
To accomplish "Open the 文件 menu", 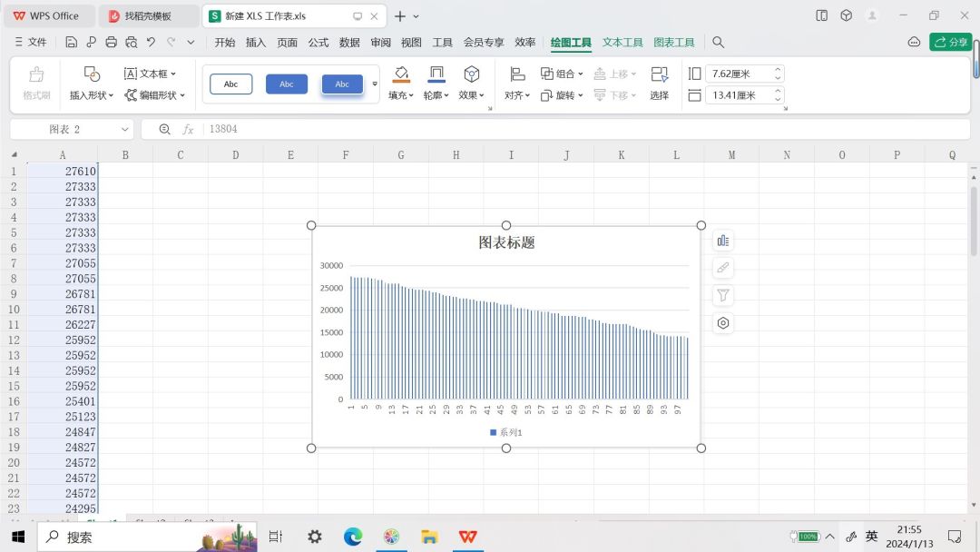I will point(31,43).
